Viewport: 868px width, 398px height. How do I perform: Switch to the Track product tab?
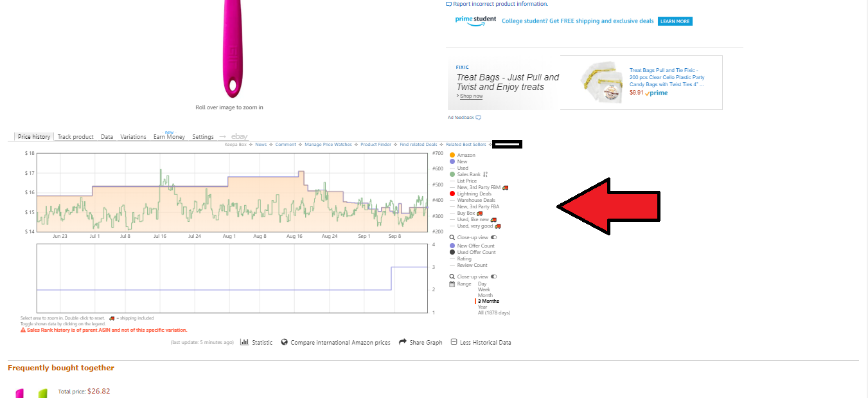click(75, 137)
